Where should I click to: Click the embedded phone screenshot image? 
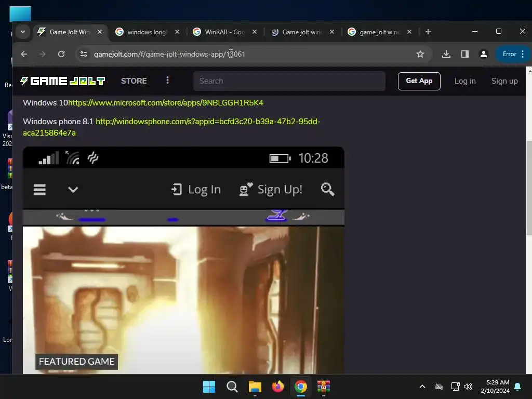[183, 260]
